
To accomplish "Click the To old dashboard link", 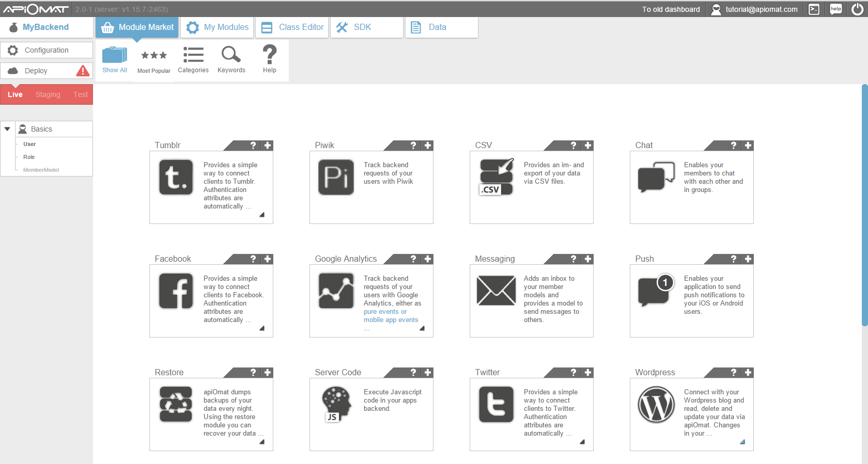I will [x=671, y=9].
